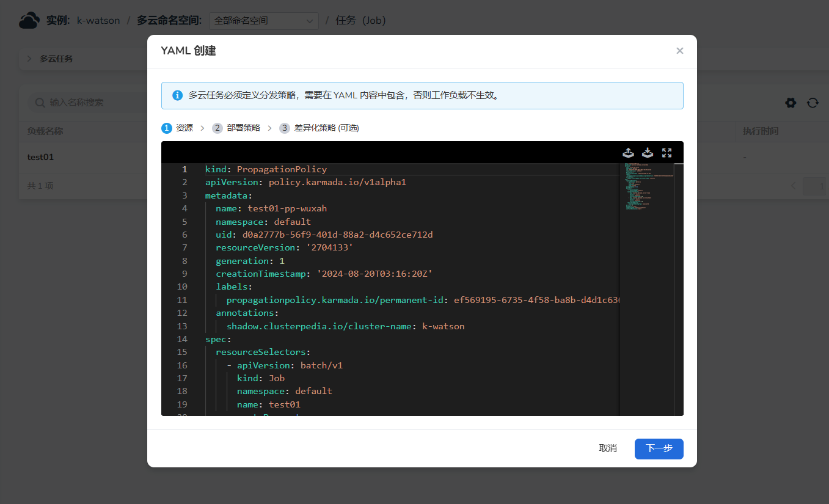Open the 全部命名空间 namespace dropdown

coord(263,20)
